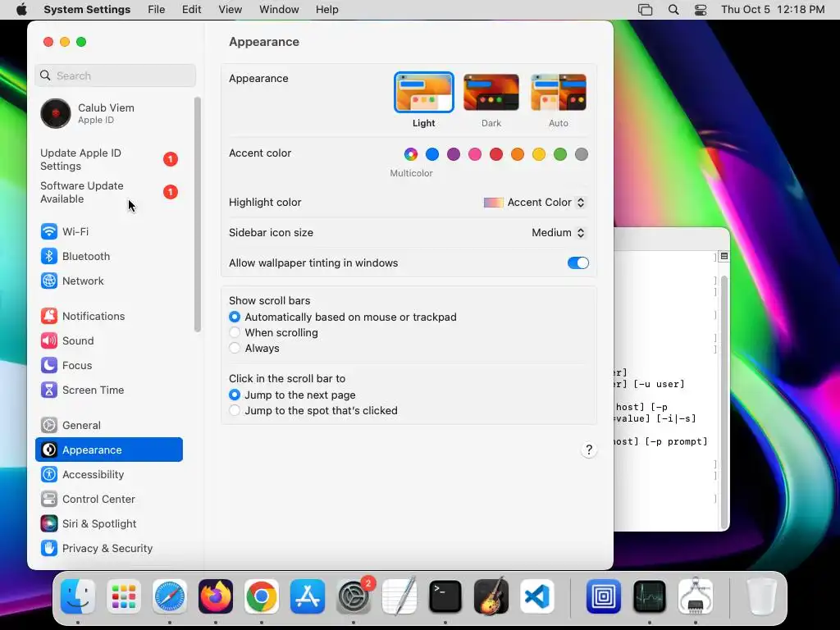Open the Window menu
This screenshot has width=840, height=630.
point(279,10)
